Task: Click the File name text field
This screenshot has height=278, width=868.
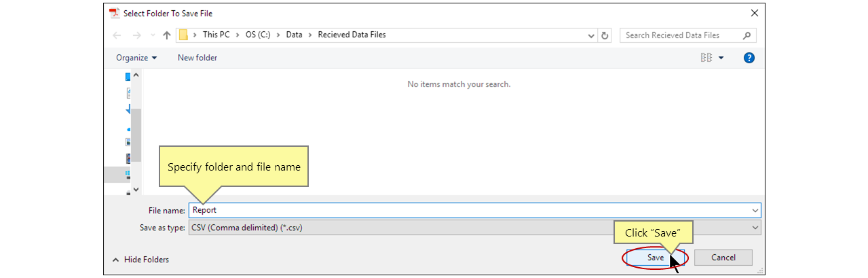Action: [x=468, y=211]
